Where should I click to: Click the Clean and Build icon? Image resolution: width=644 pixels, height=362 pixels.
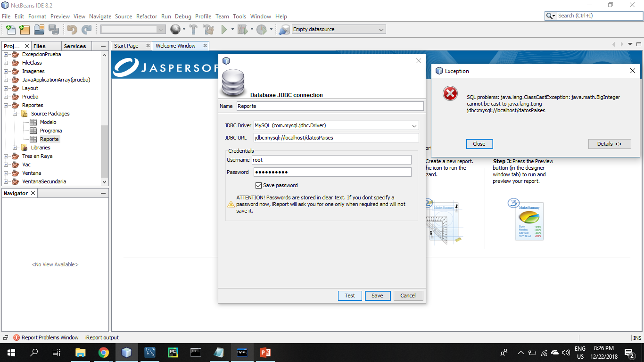pyautogui.click(x=208, y=30)
